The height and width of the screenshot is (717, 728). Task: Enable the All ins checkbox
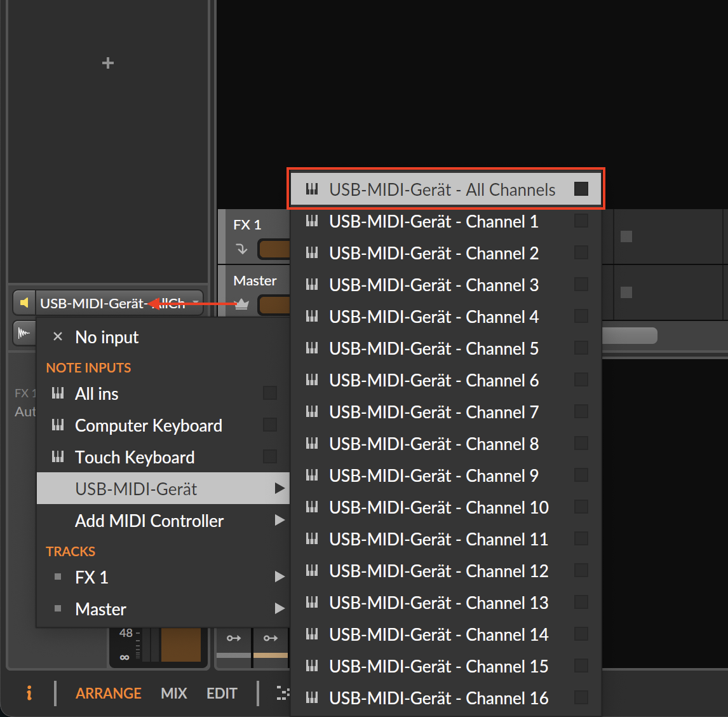click(270, 393)
